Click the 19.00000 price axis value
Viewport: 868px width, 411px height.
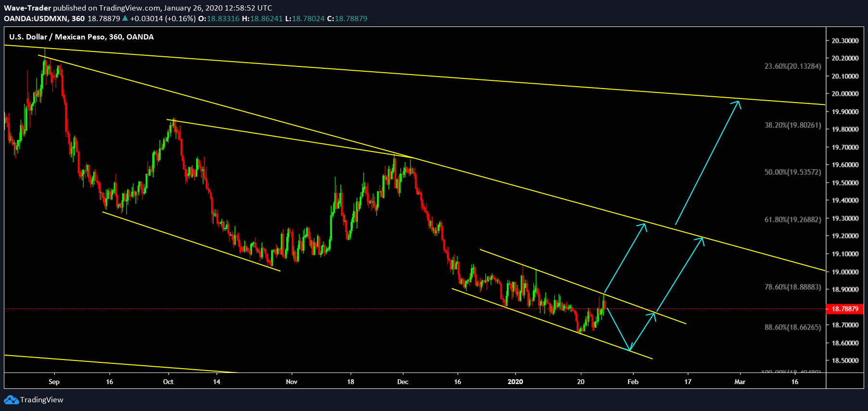point(845,272)
